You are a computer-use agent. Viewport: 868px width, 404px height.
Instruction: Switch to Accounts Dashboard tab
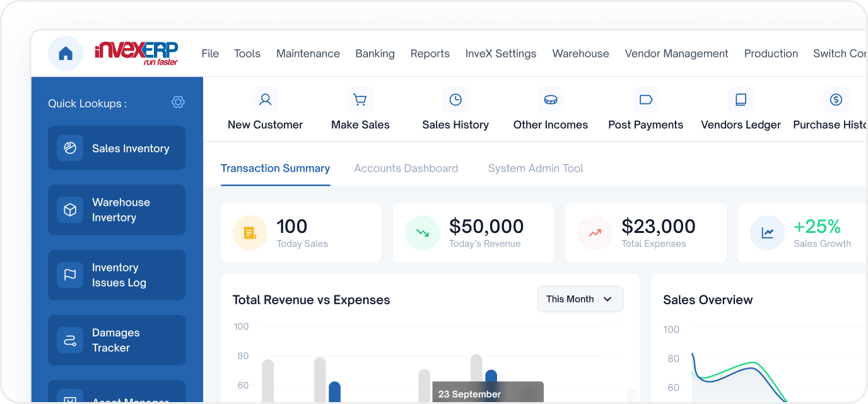406,169
